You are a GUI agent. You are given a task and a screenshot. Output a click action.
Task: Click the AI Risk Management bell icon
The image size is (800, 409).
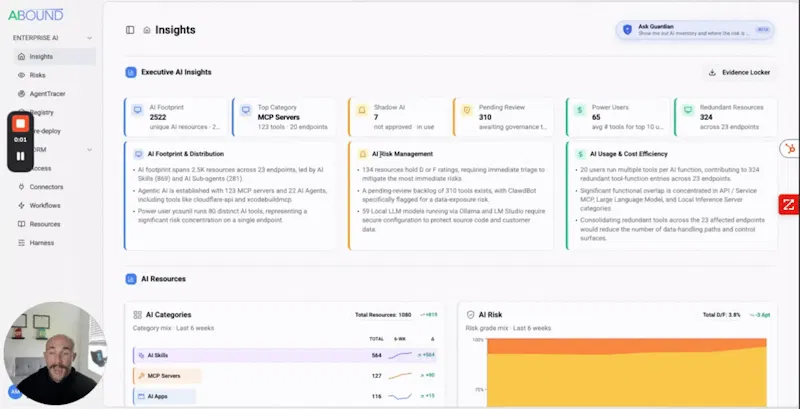pos(363,154)
